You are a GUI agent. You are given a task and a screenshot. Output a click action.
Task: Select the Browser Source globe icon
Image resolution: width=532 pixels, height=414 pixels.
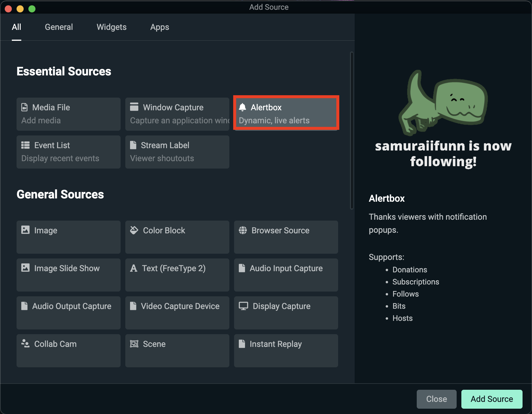(243, 230)
